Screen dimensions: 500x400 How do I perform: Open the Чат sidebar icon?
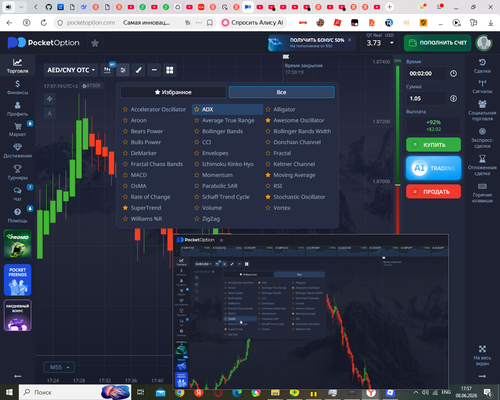[x=17, y=194]
